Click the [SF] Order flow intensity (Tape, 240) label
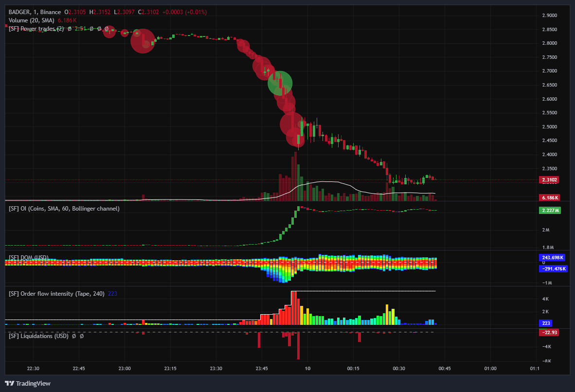The width and height of the screenshot is (575, 392). coord(56,294)
